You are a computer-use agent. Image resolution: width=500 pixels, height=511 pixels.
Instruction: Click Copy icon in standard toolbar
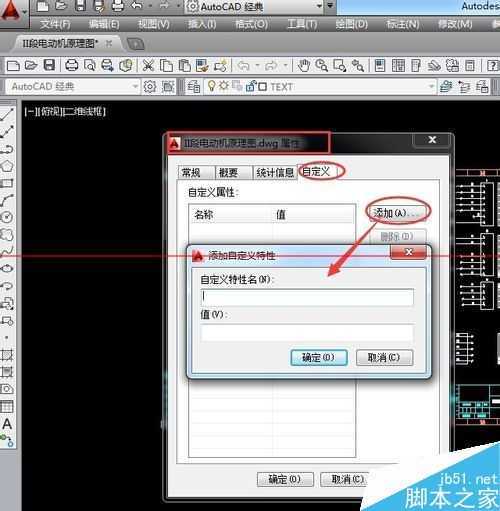pyautogui.click(x=166, y=65)
